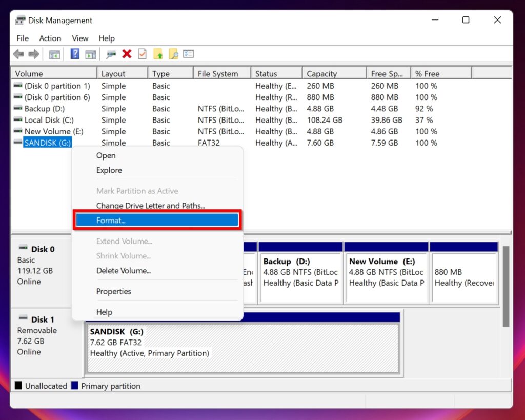The image size is (525, 420).
Task: Select the Local Disk (C:) volume row
Action: (49, 120)
